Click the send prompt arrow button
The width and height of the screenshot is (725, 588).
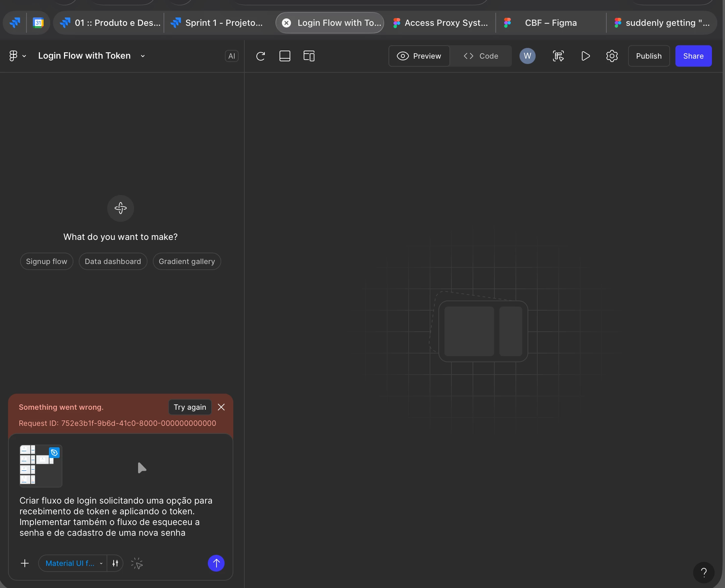click(216, 563)
